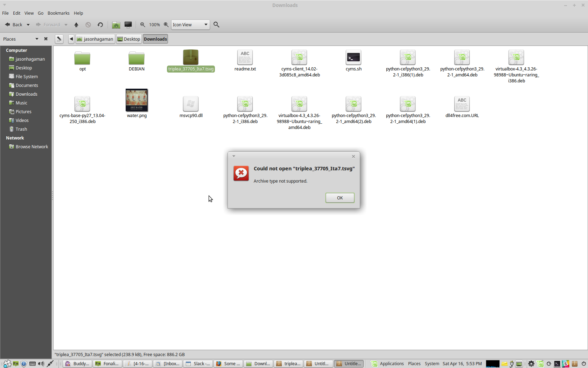Open the error dialog window menu arrow
Image resolution: width=588 pixels, height=368 pixels.
point(234,156)
